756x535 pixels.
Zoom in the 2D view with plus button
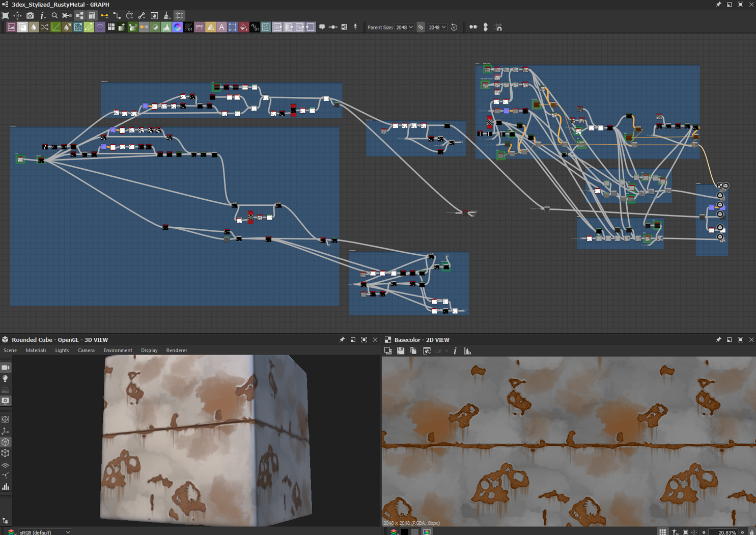(x=742, y=532)
